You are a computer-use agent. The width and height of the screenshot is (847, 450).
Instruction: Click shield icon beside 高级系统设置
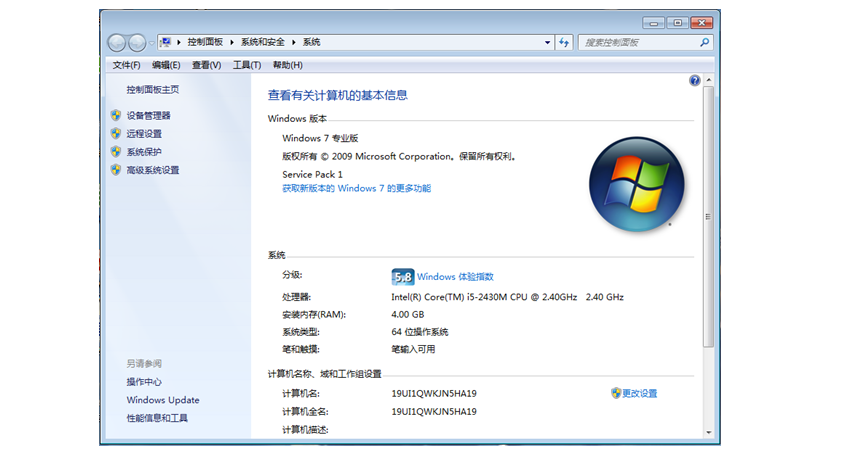116,170
